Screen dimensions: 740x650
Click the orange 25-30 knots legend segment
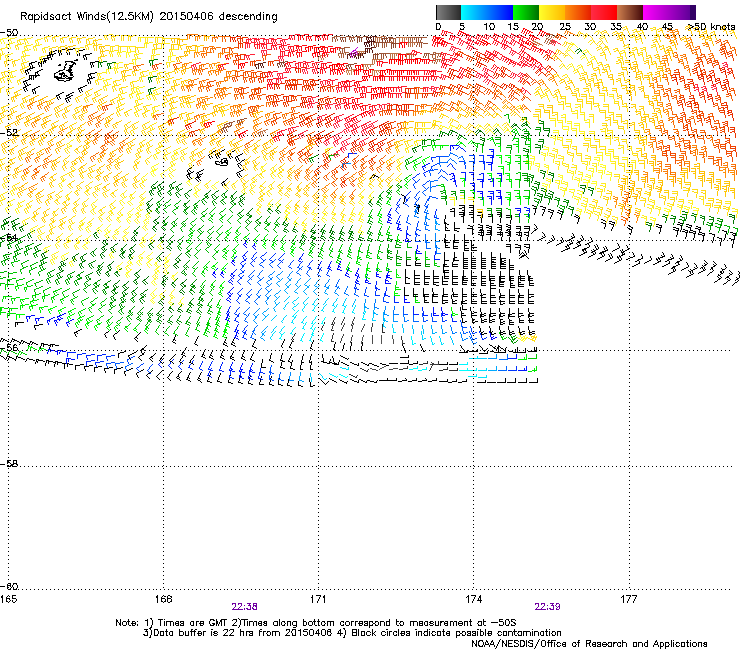578,12
